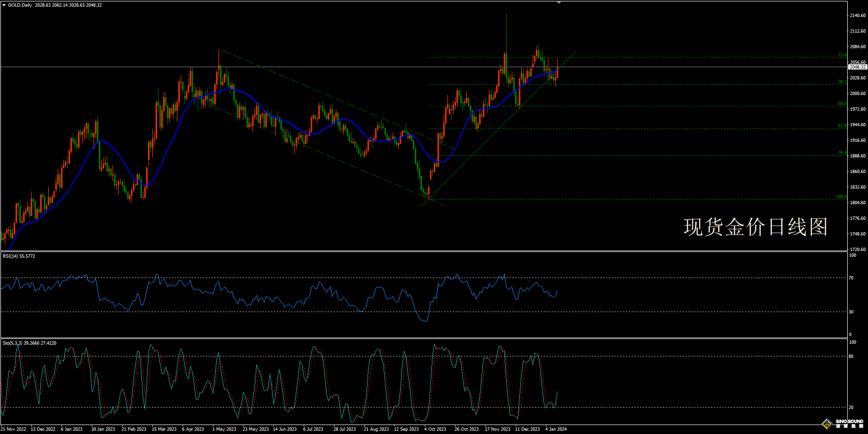Click the 21 Nov 2022 date marker
The width and height of the screenshot is (868, 434).
click(x=13, y=429)
